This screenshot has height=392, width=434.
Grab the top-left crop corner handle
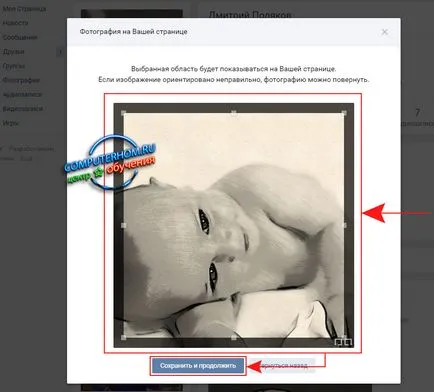pyautogui.click(x=124, y=113)
